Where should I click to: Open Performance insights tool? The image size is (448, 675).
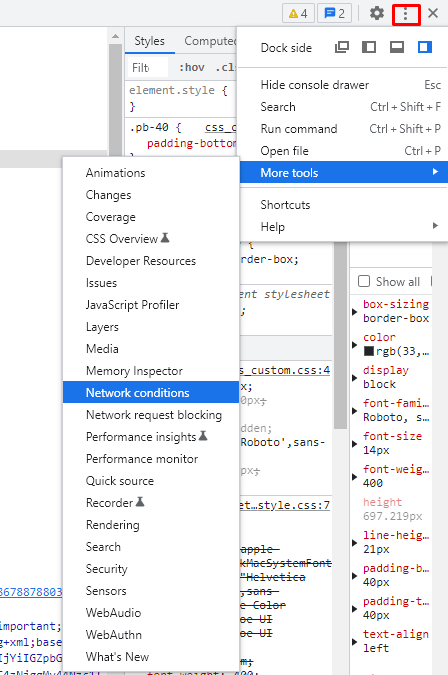(151, 437)
